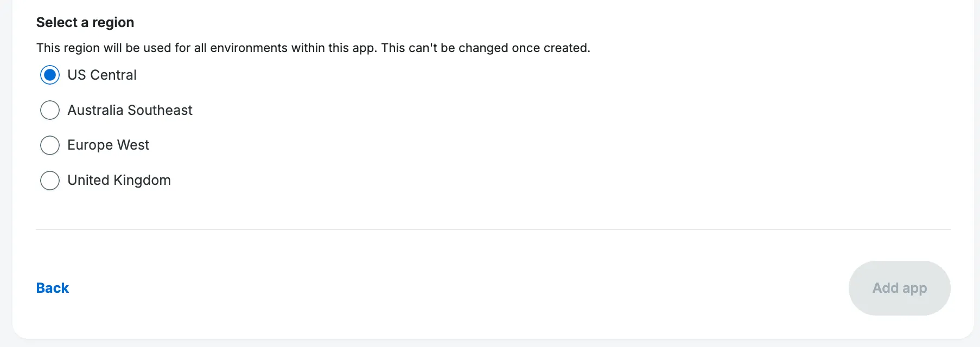The image size is (980, 347).
Task: Click the word "West" in the third option
Action: point(133,145)
